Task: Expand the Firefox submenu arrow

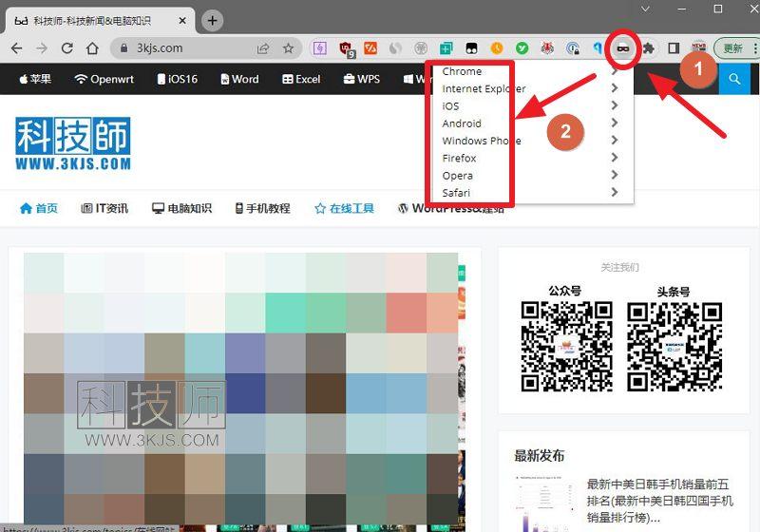Action: point(614,158)
